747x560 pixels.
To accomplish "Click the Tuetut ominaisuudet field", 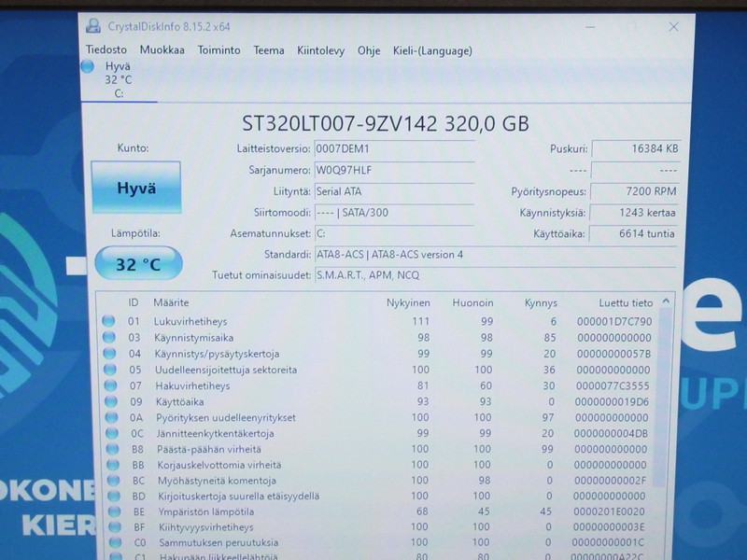I will tap(496, 275).
